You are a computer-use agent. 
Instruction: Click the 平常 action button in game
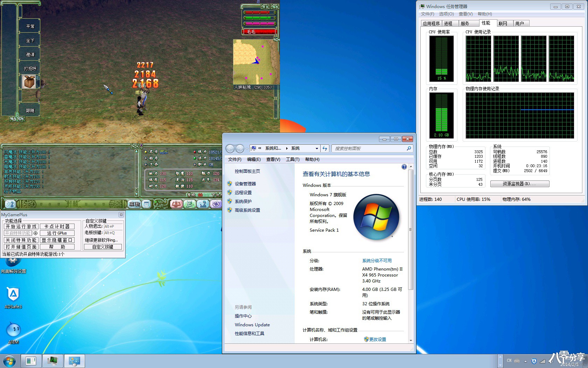click(x=30, y=26)
